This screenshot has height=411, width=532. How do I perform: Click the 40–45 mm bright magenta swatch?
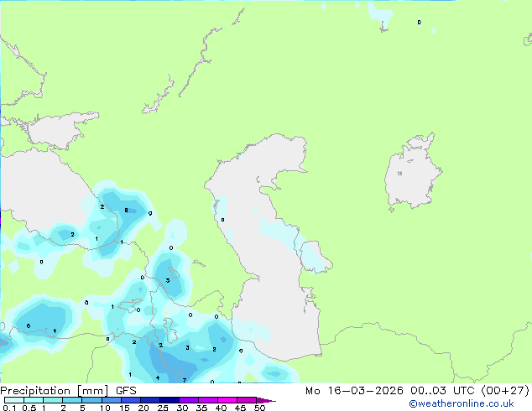pyautogui.click(x=227, y=400)
